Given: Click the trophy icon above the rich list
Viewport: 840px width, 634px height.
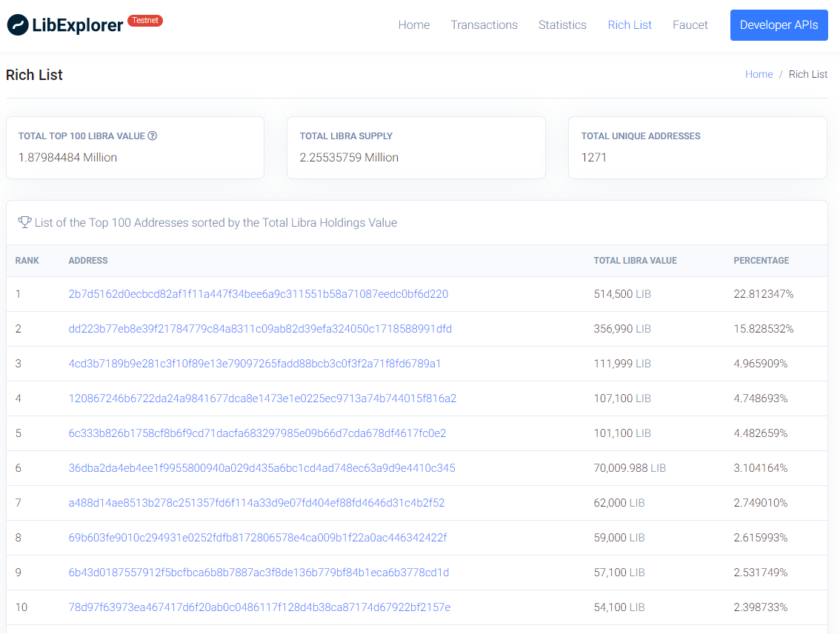Looking at the screenshot, I should pos(24,222).
